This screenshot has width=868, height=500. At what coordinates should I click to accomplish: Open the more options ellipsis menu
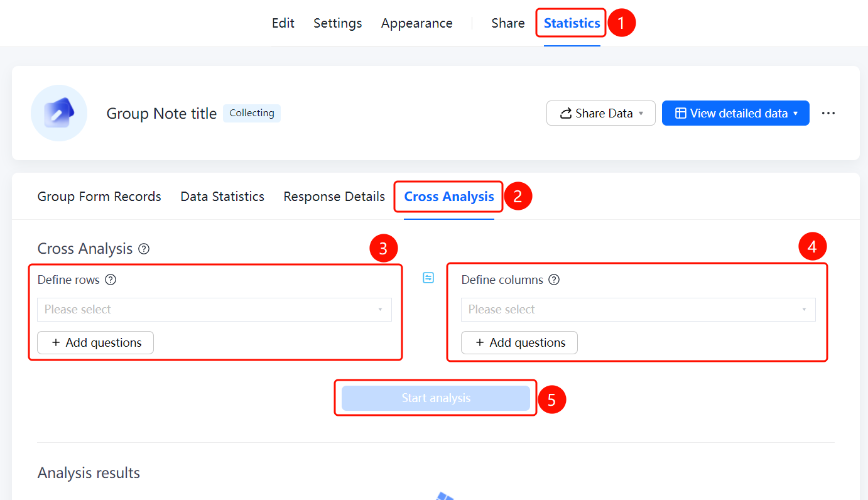[x=828, y=113]
